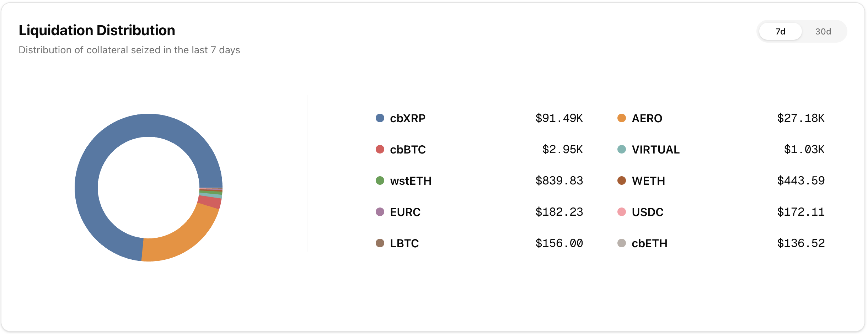Click the $172.11 USDC value
Viewport: 868px width, 334px height.
[x=800, y=212]
